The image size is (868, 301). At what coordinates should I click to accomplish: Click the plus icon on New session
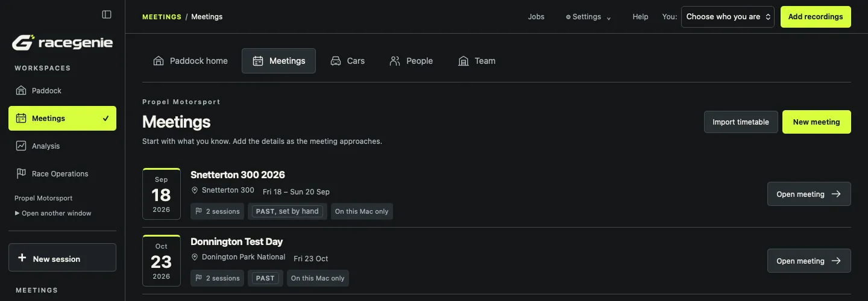click(22, 258)
